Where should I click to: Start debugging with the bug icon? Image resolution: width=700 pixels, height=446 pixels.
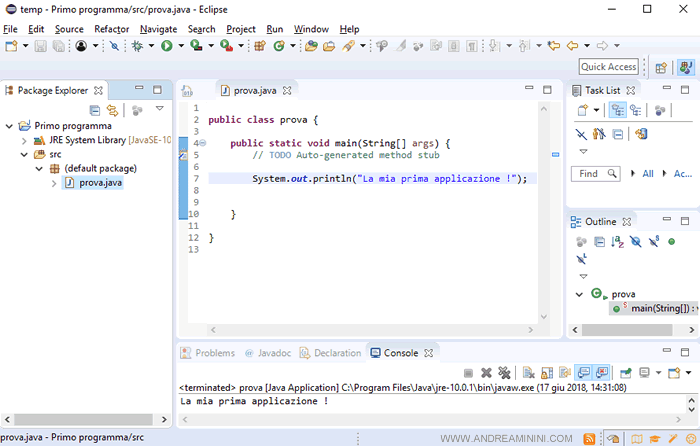tap(138, 46)
